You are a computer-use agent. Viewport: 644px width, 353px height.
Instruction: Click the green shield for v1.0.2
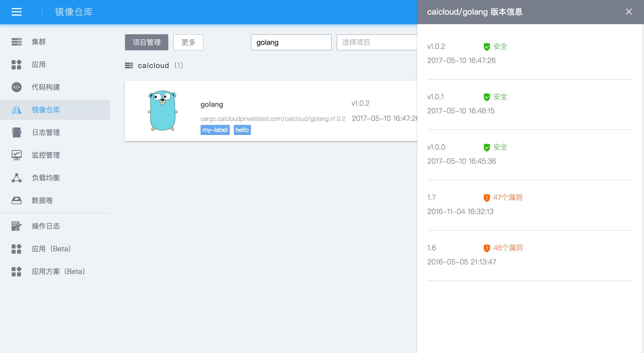coord(487,47)
